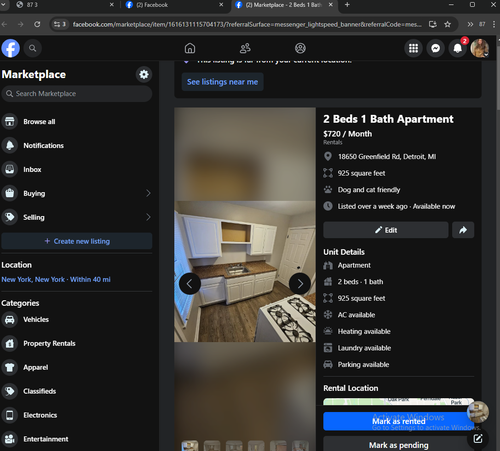Click the 18650 Greenfield Rd address
Screen dimensions: 500x451
pos(387,157)
